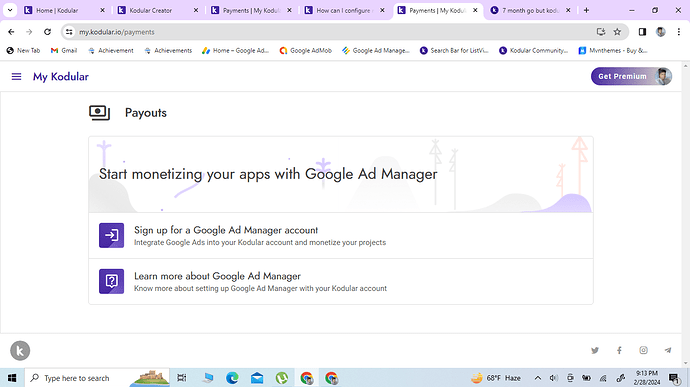Click the Learn more question mark icon
The width and height of the screenshot is (690, 387).
point(111,281)
